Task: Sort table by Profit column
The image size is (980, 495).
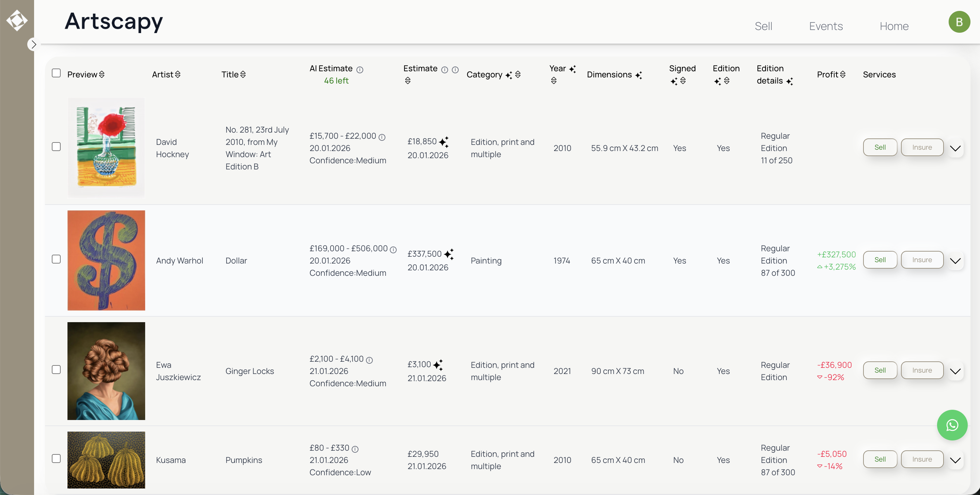Action: click(843, 75)
